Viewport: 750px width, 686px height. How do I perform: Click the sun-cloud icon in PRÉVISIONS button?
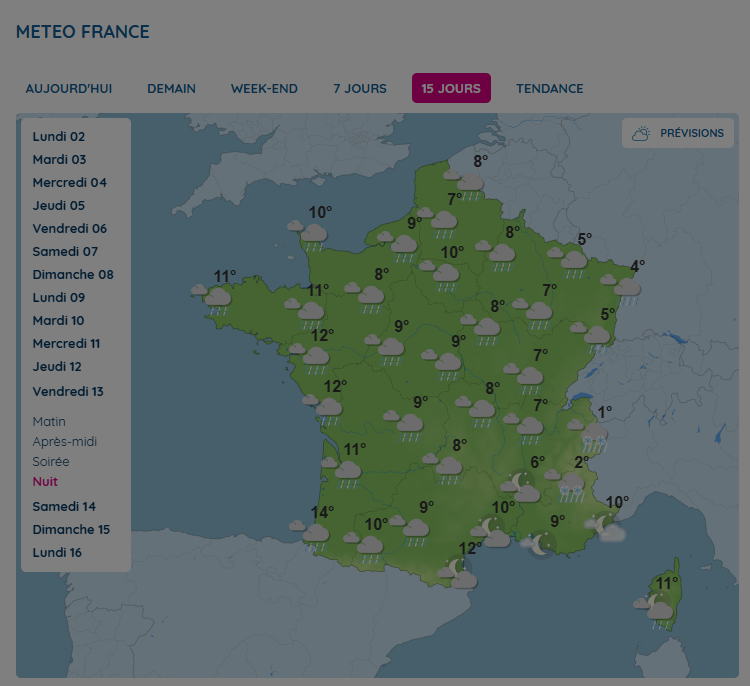(x=641, y=133)
